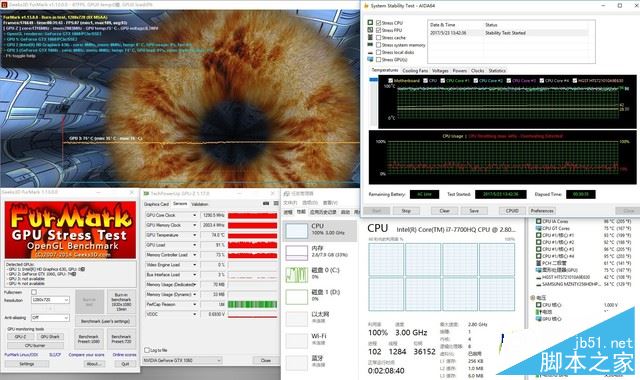
Task: Open the Cooling Fans tab in AIDA64
Action: coord(415,71)
